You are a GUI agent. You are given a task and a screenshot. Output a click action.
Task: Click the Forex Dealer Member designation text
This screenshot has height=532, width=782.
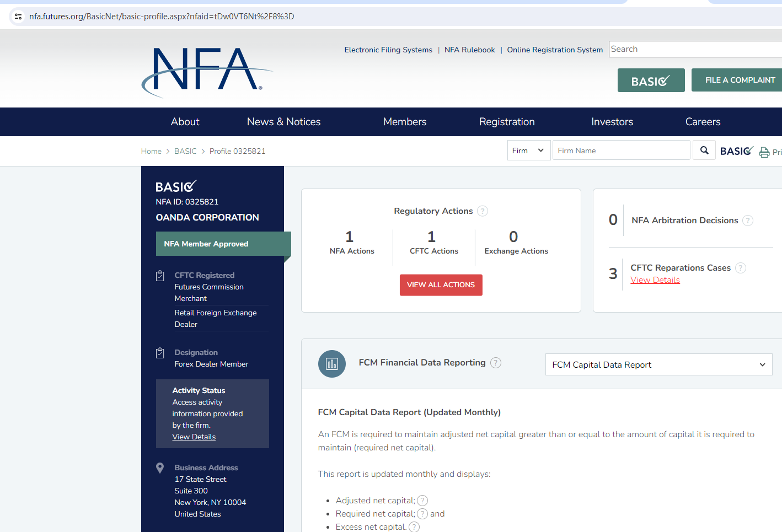pos(211,364)
